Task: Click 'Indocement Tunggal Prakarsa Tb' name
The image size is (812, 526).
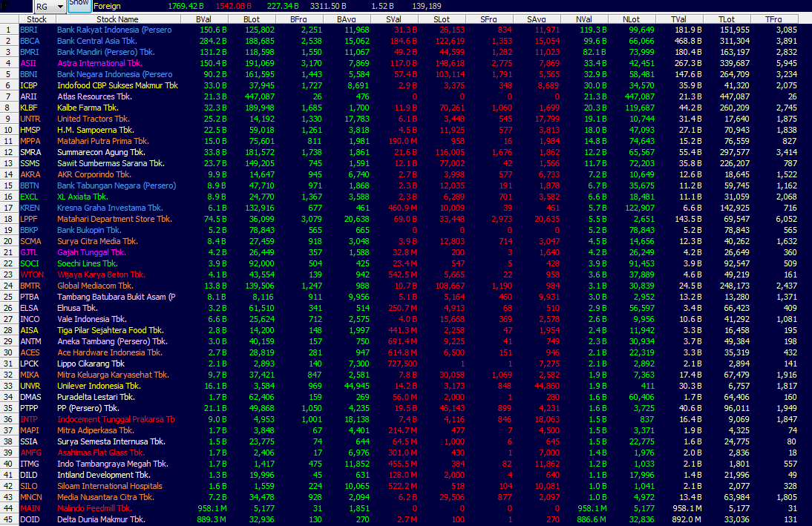Action: (116, 419)
